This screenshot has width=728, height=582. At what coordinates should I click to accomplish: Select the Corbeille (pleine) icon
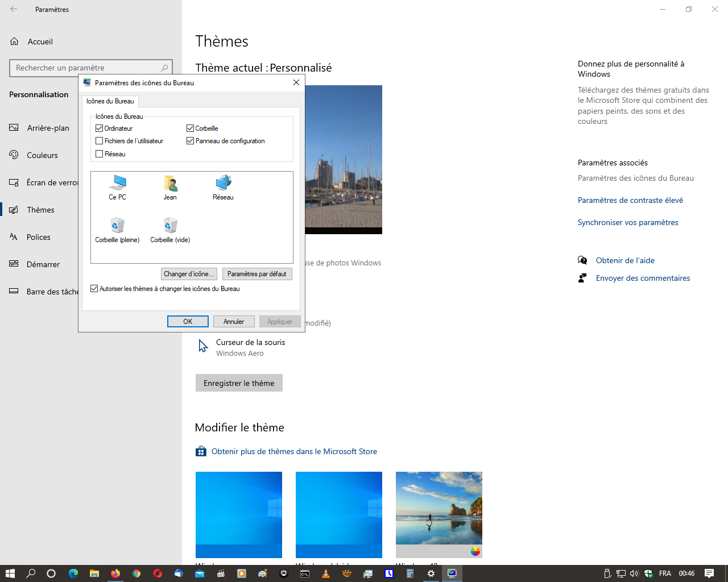[x=117, y=230]
